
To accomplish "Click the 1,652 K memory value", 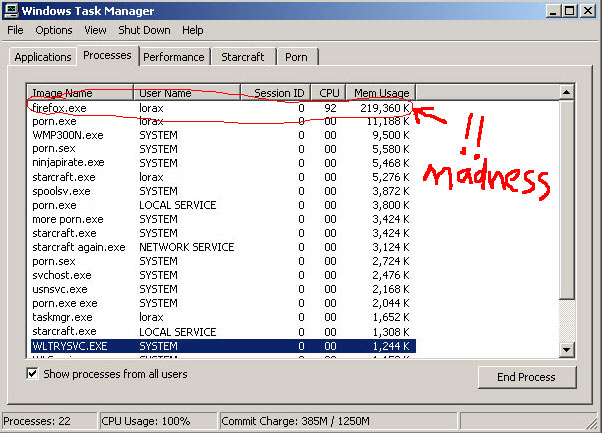I will click(391, 317).
